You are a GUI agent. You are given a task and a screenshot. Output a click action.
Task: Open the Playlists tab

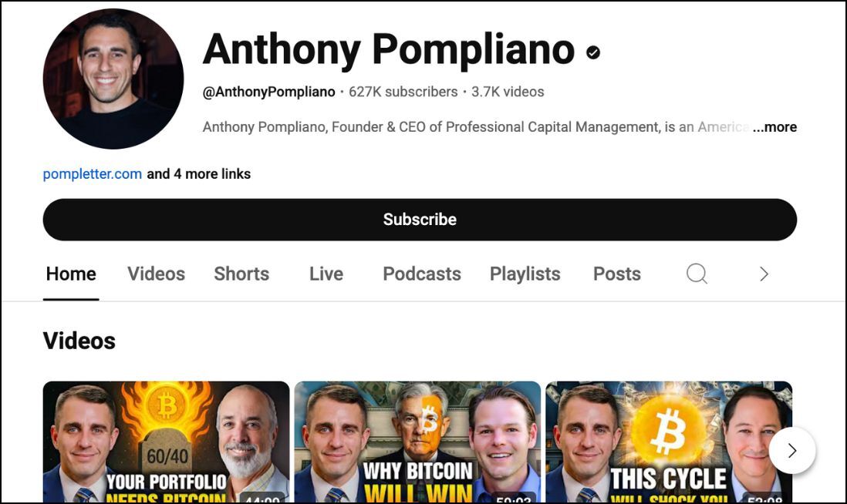[525, 274]
